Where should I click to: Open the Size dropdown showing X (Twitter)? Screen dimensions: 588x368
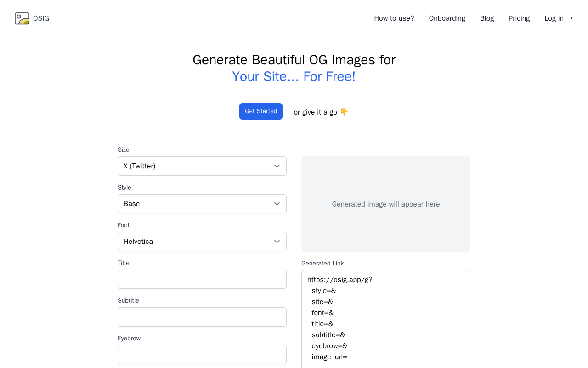(202, 166)
